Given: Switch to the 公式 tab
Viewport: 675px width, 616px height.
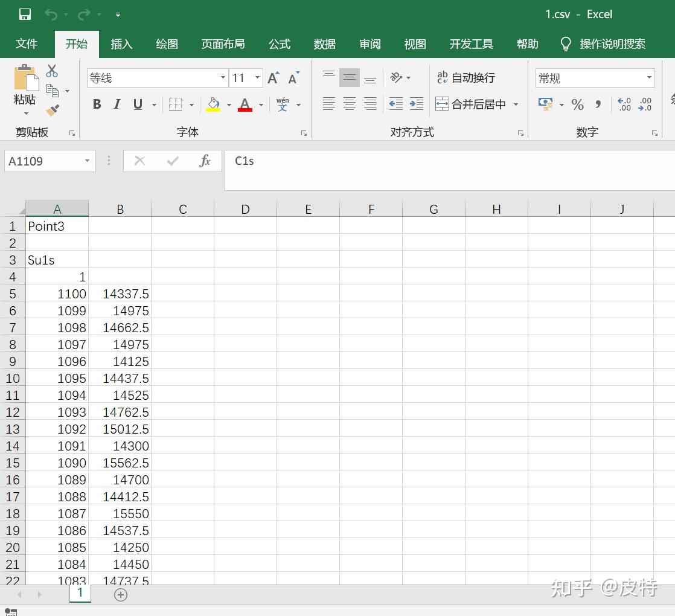Looking at the screenshot, I should tap(280, 44).
